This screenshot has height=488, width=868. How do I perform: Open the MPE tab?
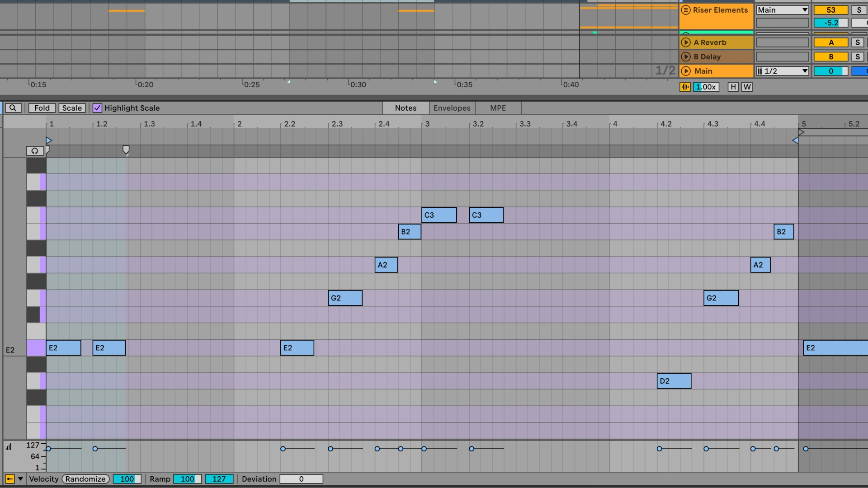pyautogui.click(x=497, y=108)
